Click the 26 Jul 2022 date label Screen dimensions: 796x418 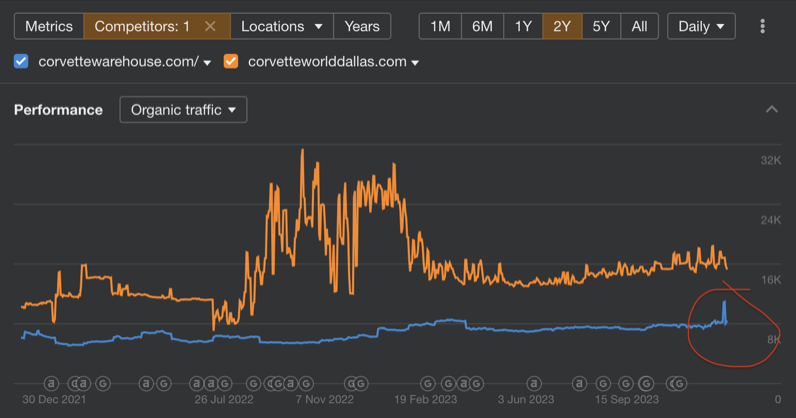click(224, 399)
